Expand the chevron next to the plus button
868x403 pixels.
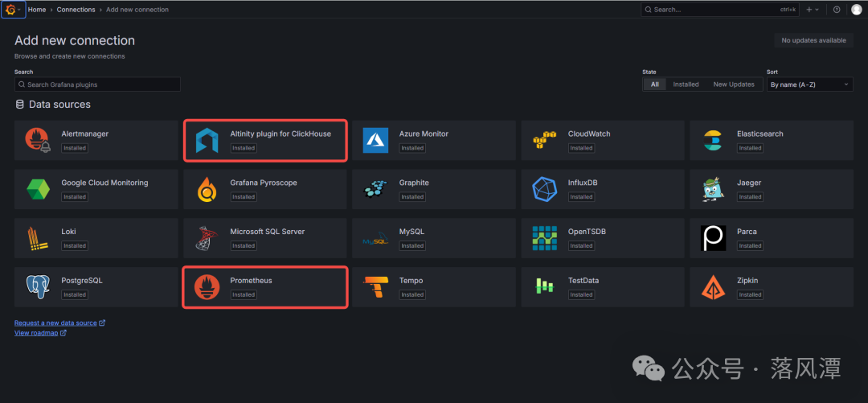tap(817, 10)
